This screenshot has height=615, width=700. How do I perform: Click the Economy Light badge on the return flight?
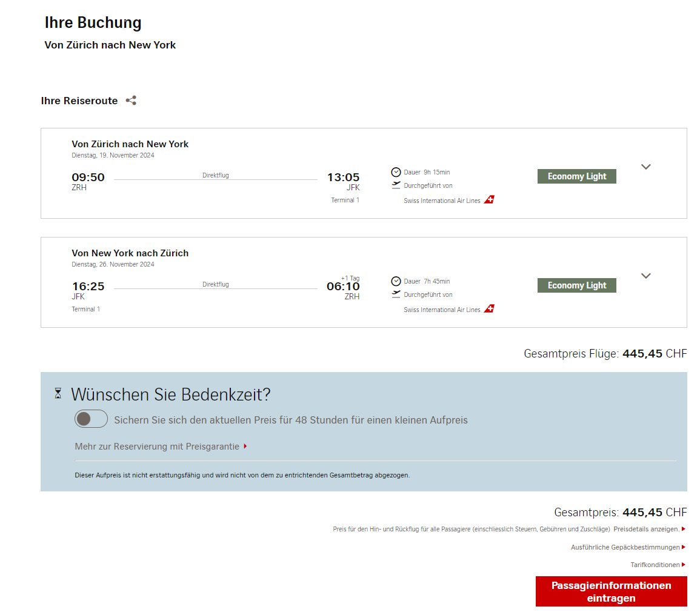tap(576, 285)
